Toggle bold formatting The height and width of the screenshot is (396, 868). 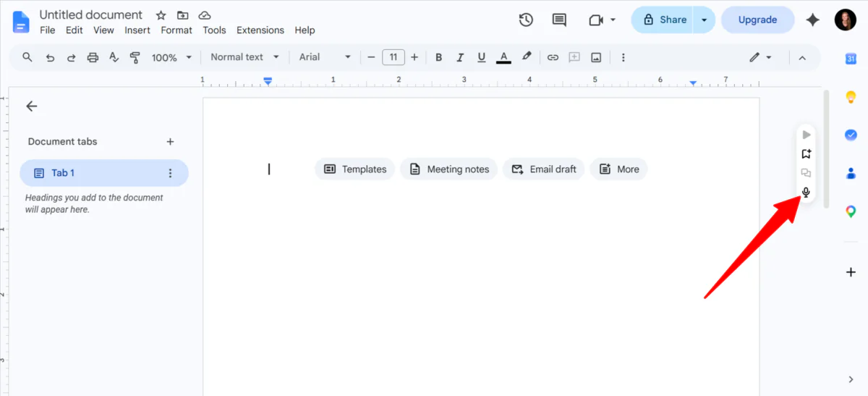[x=438, y=57]
